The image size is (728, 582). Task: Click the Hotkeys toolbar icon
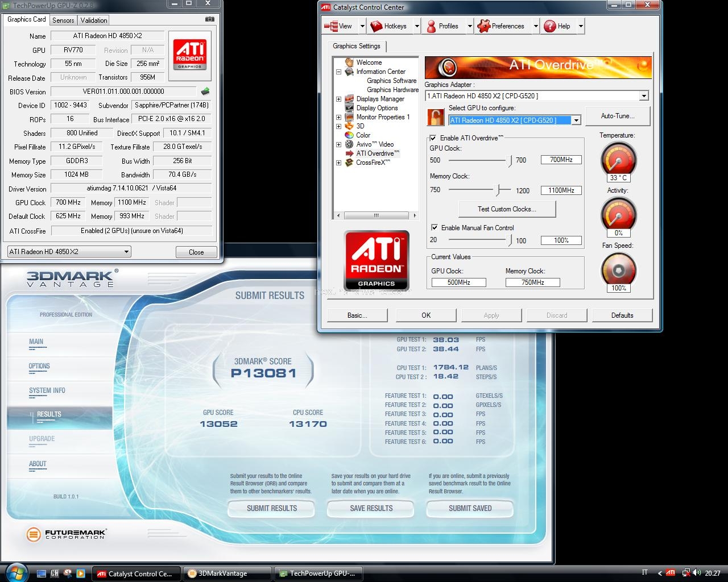(376, 26)
